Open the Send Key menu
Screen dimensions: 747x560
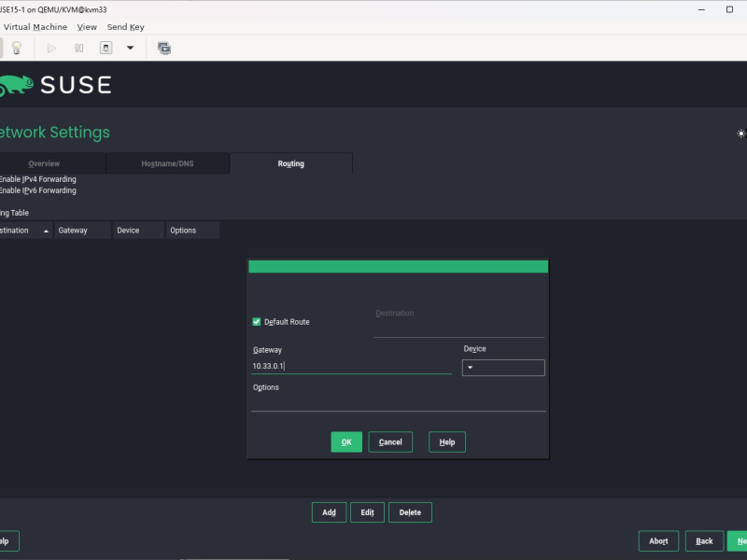(x=125, y=27)
